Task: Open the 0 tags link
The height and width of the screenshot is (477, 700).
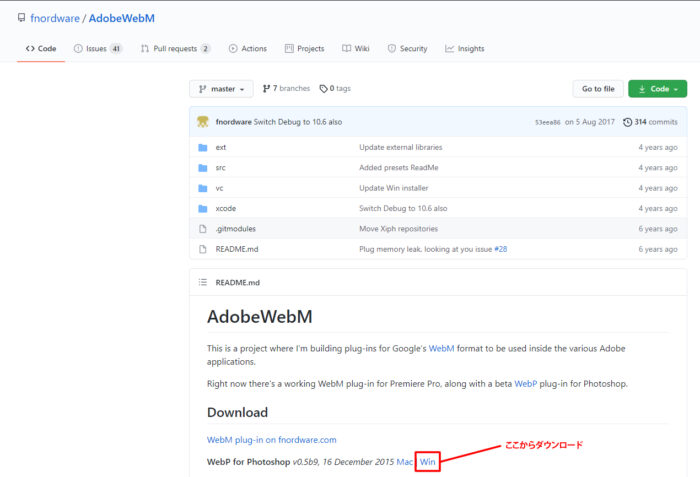Action: (x=335, y=89)
